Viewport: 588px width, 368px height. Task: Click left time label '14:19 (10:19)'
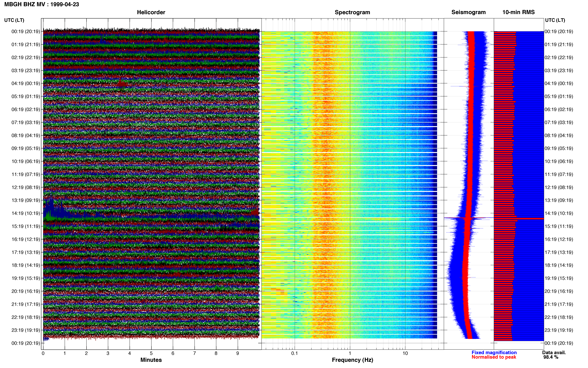click(26, 213)
